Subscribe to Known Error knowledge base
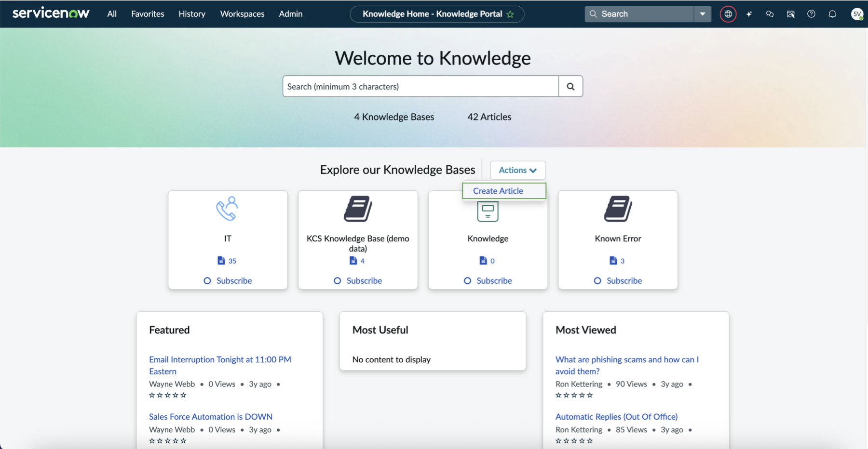The image size is (868, 449). pyautogui.click(x=618, y=280)
